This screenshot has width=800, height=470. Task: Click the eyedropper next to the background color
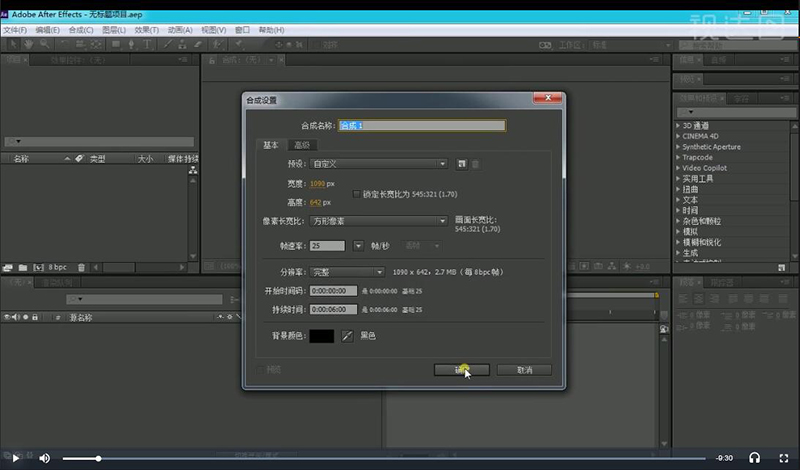pos(348,335)
